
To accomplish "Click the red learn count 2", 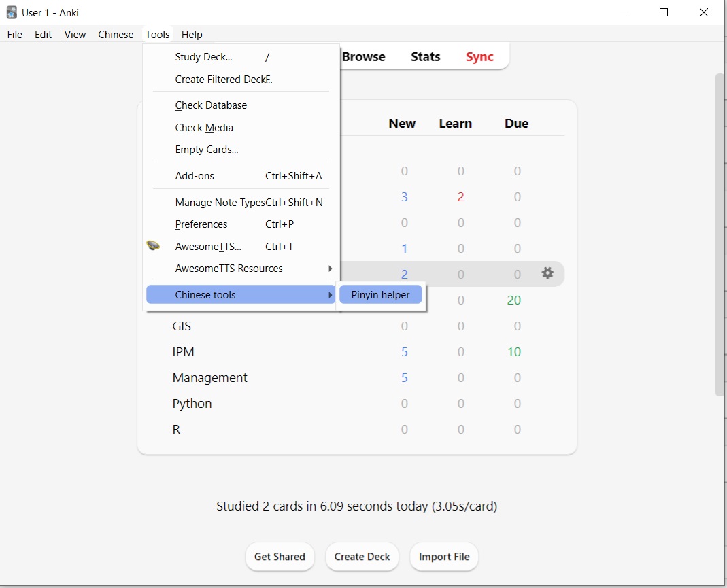I will pos(460,197).
